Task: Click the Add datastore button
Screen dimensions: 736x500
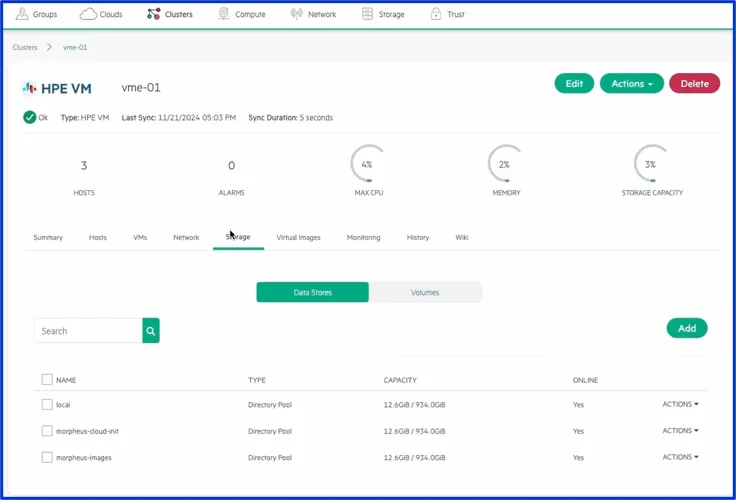Action: point(687,328)
